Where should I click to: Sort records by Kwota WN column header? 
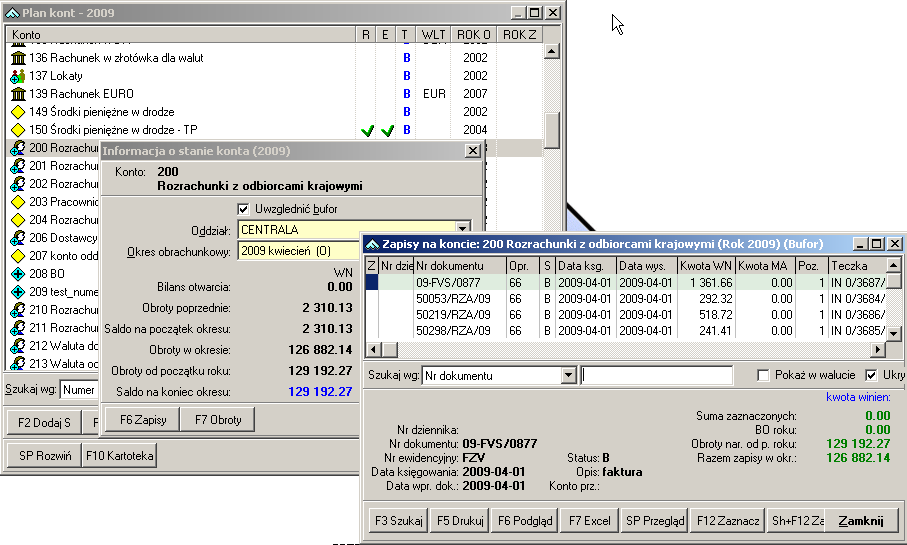[706, 266]
